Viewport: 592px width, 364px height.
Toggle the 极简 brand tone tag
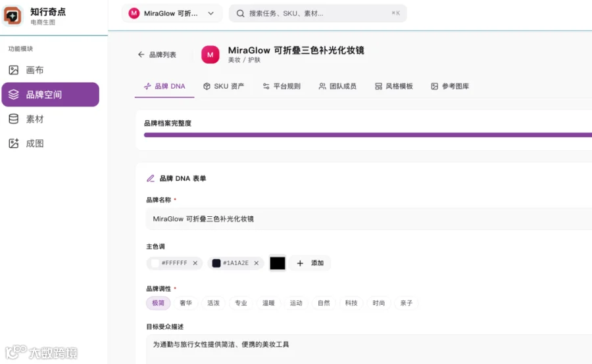tap(158, 303)
